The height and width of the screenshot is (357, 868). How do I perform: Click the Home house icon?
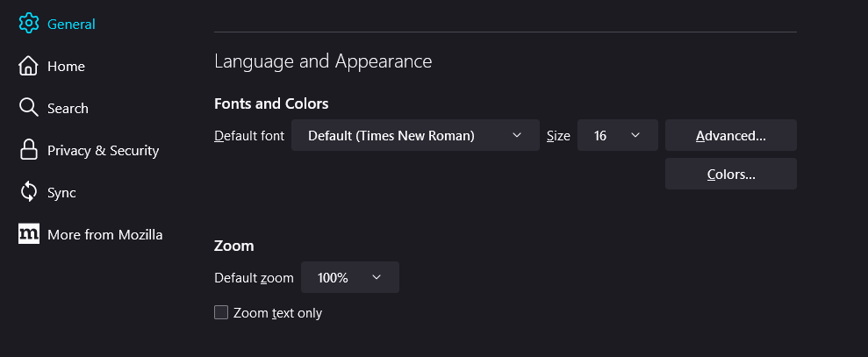click(29, 66)
